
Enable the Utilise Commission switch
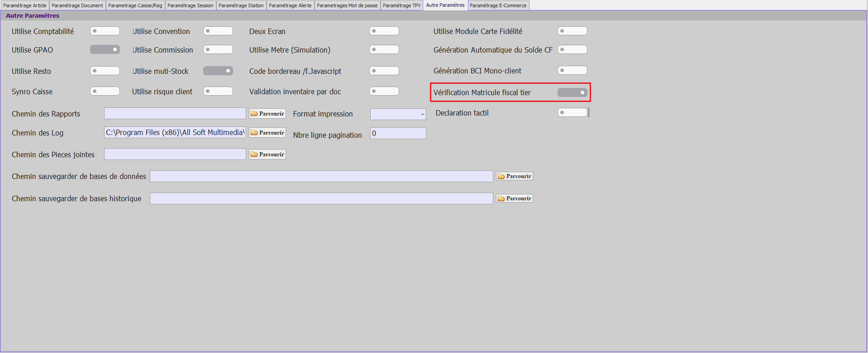coord(218,49)
